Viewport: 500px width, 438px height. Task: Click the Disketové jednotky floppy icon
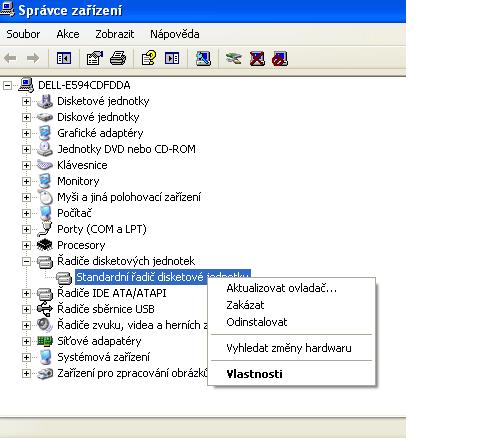[45, 101]
